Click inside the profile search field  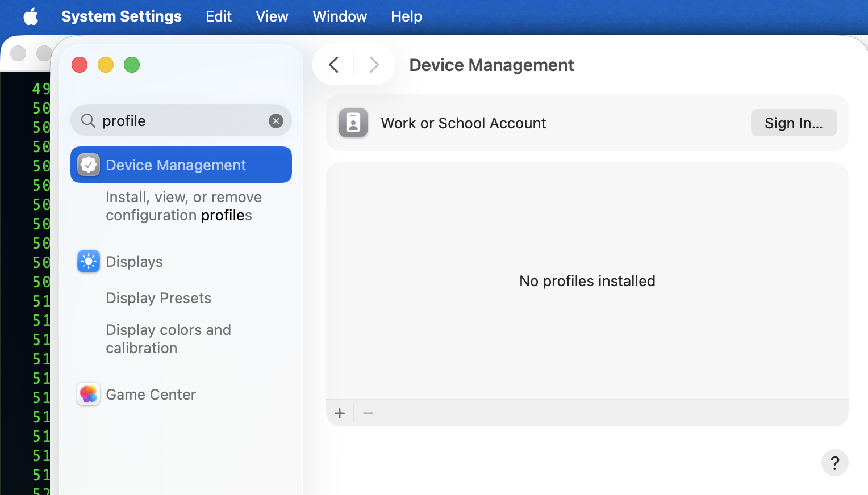[x=182, y=121]
